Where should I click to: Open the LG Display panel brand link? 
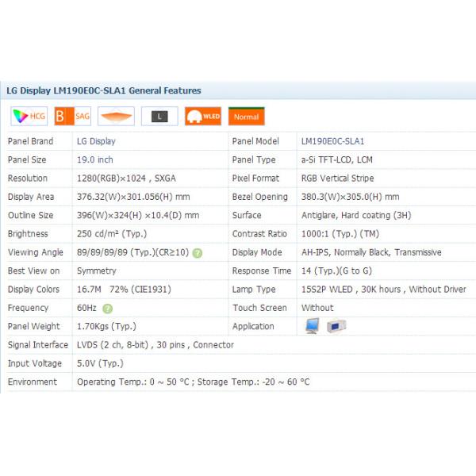[x=96, y=141]
